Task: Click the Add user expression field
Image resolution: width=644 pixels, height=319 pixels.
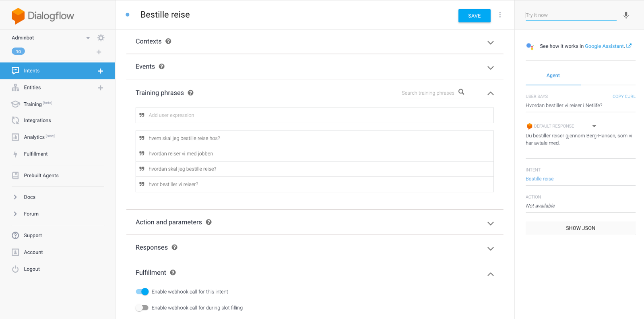Action: 315,115
